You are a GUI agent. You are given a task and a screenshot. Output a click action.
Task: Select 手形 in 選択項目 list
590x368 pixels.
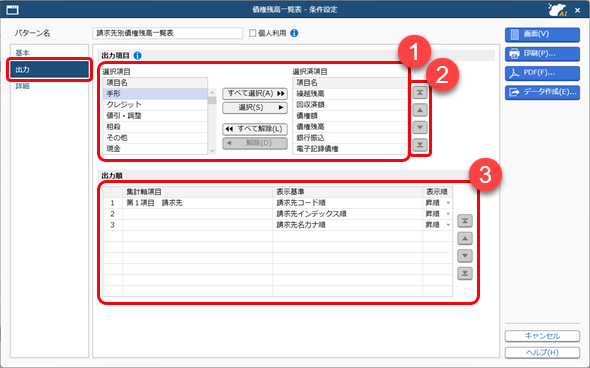pyautogui.click(x=155, y=94)
